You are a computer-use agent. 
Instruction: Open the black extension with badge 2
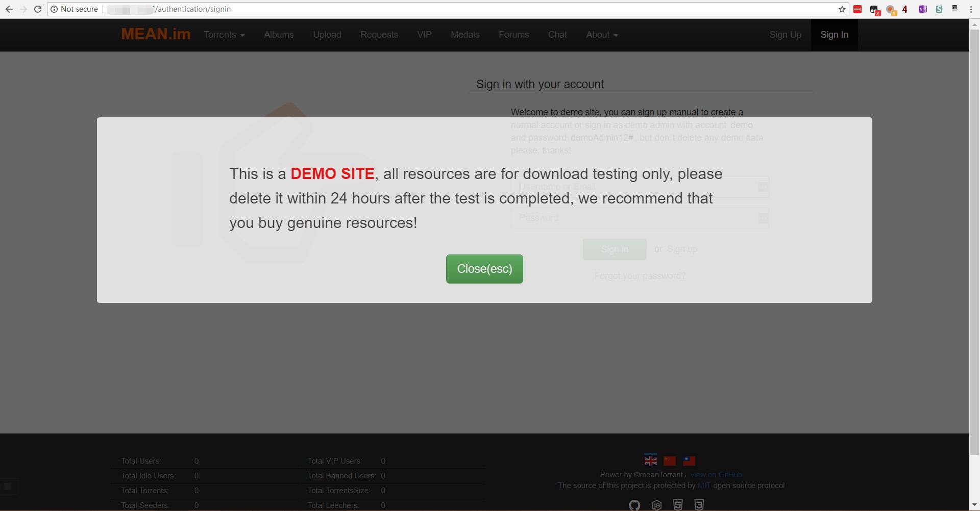pyautogui.click(x=875, y=10)
